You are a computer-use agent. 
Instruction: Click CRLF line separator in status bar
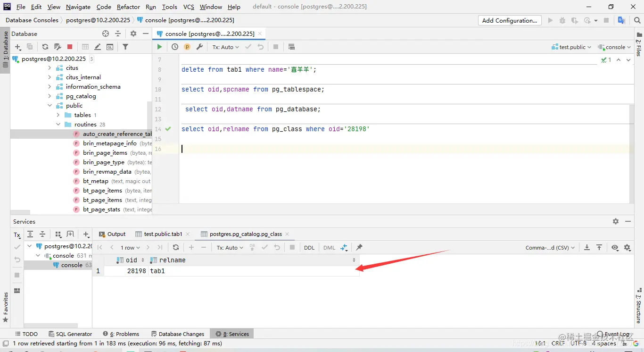point(558,344)
